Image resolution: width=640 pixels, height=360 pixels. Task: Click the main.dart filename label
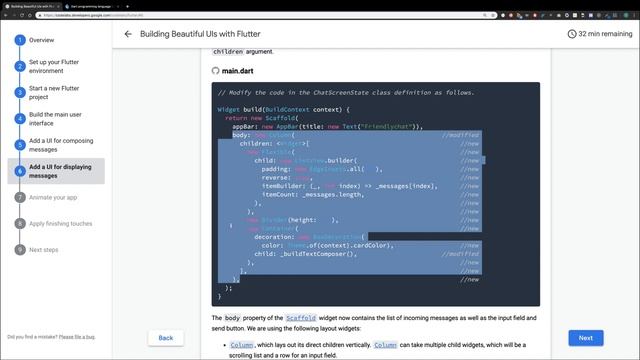point(238,71)
